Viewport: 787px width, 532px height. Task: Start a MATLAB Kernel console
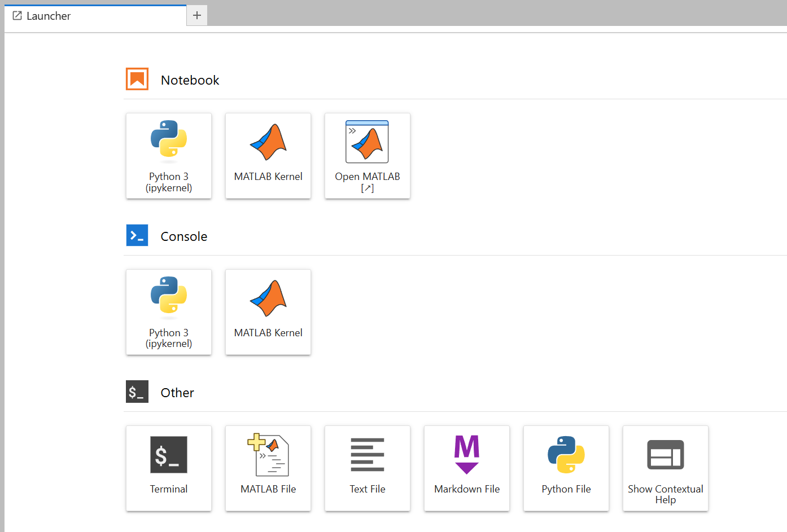point(268,312)
